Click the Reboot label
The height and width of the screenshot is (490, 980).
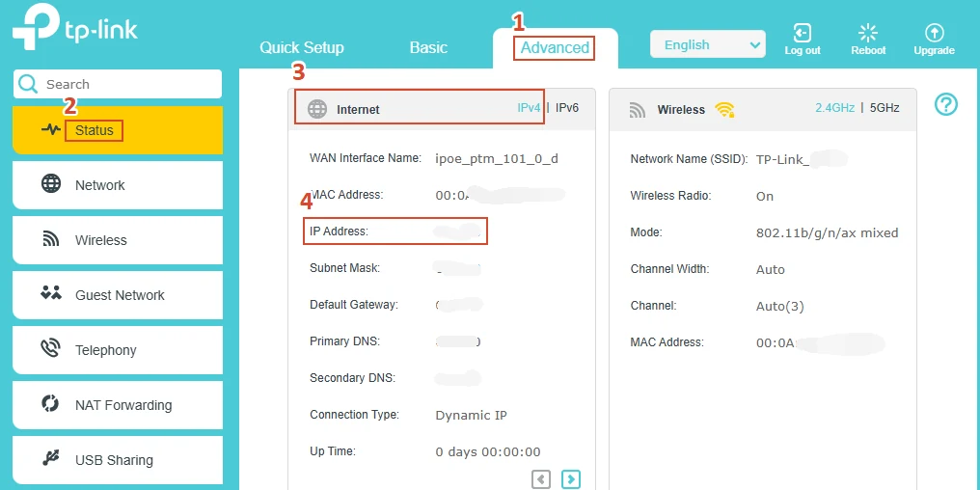coord(868,50)
